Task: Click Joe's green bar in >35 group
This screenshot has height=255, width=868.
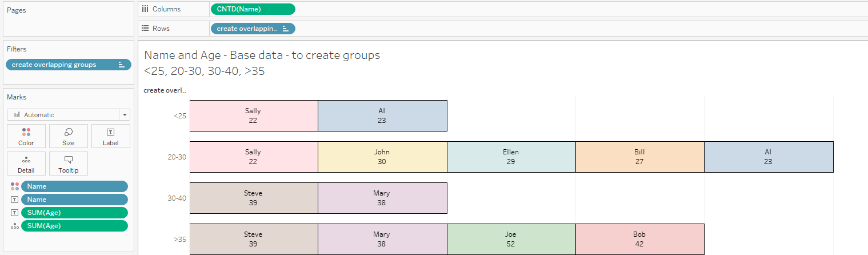Action: (x=511, y=239)
